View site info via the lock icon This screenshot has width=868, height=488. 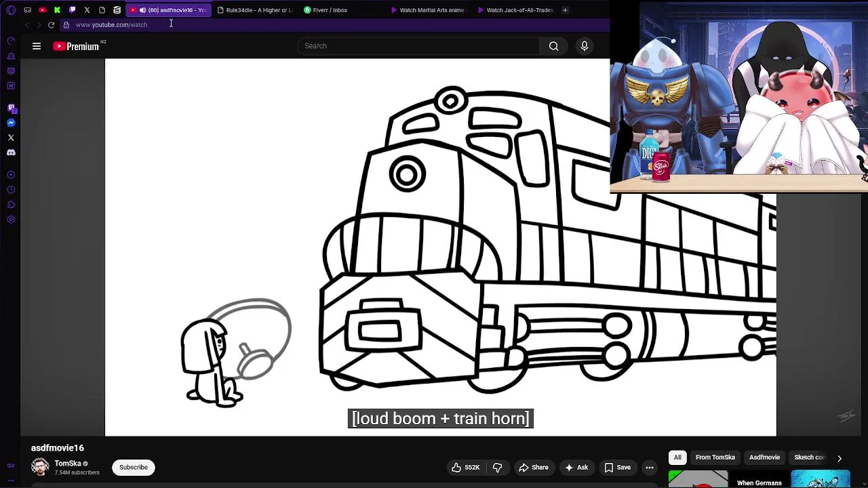coord(66,25)
